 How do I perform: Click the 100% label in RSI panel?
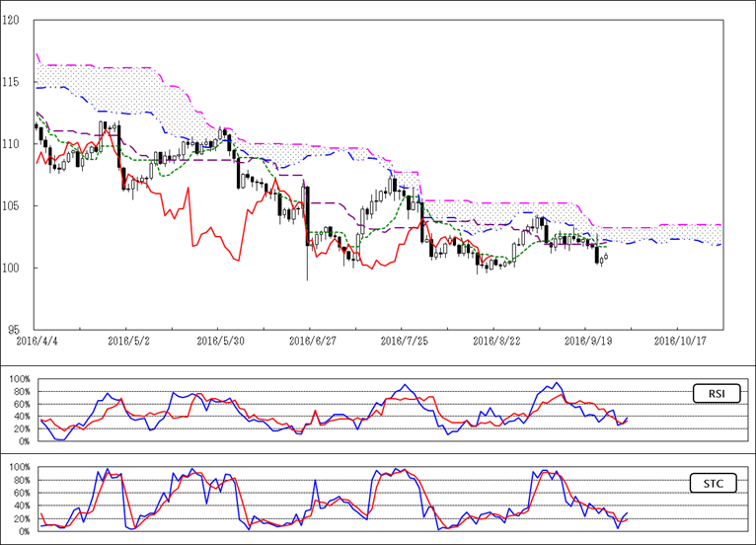(x=18, y=379)
